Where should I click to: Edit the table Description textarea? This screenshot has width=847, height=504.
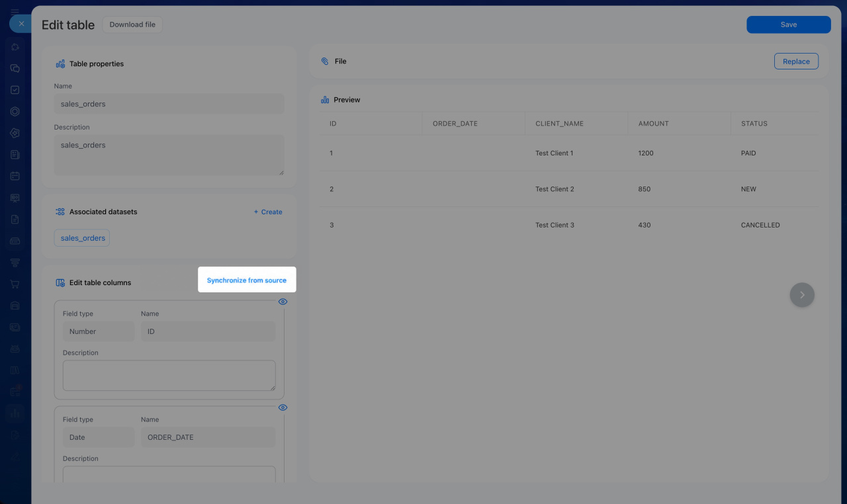pos(169,155)
